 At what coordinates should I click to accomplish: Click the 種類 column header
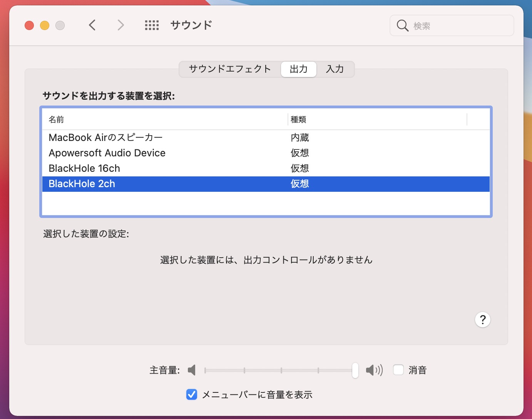(x=298, y=120)
